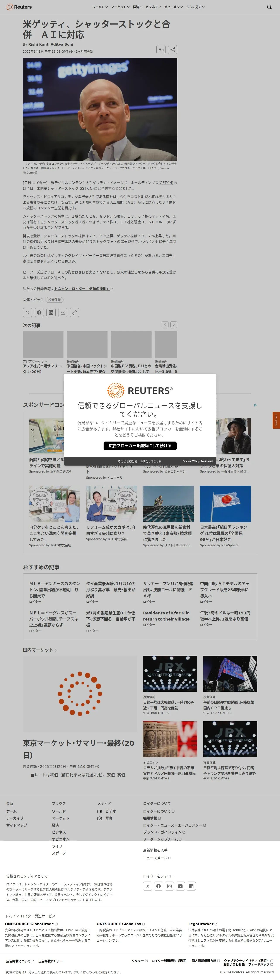Open LegalTracker service link

click(x=203, y=924)
